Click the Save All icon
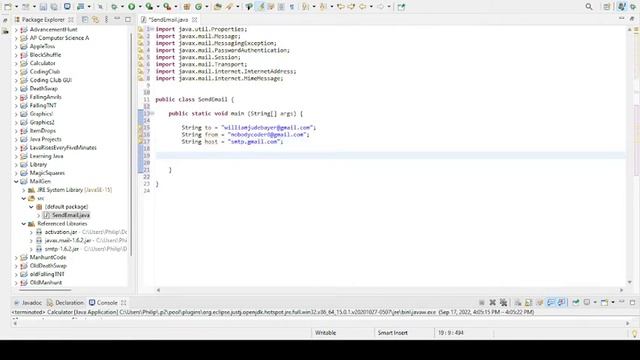Image resolution: width=640 pixels, height=360 pixels. tap(54, 7)
